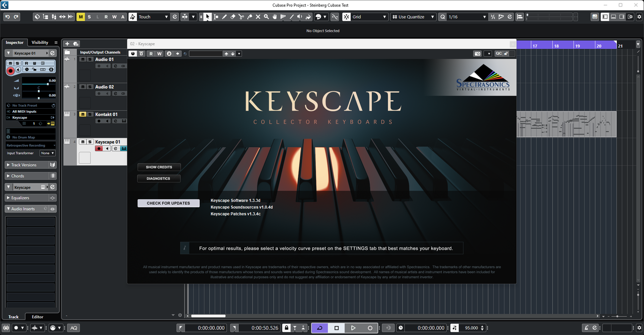Toggle Solo on Audio 02 track
The width and height of the screenshot is (644, 335).
coord(90,87)
